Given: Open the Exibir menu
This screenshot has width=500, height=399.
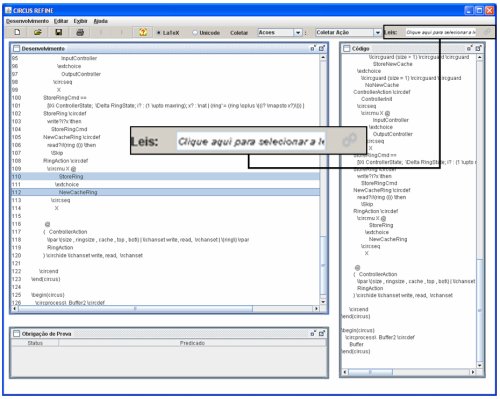Looking at the screenshot, I should tap(81, 21).
